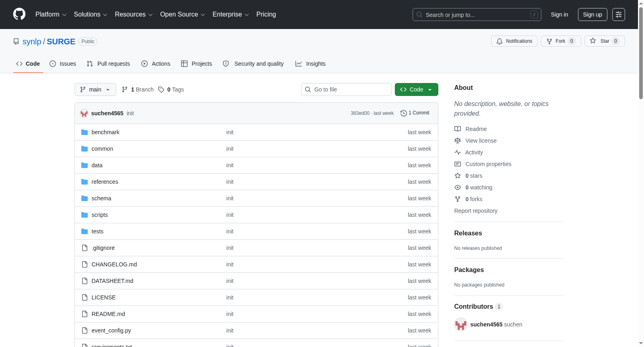Click the README.md file icon
Viewport: 644px width, 347px height.
85,314
